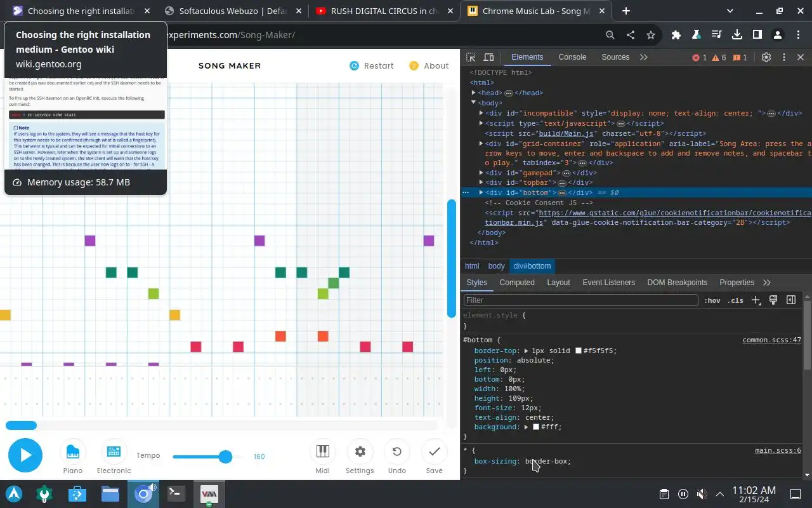
Task: Click the body breadcrumb
Action: [x=496, y=266]
